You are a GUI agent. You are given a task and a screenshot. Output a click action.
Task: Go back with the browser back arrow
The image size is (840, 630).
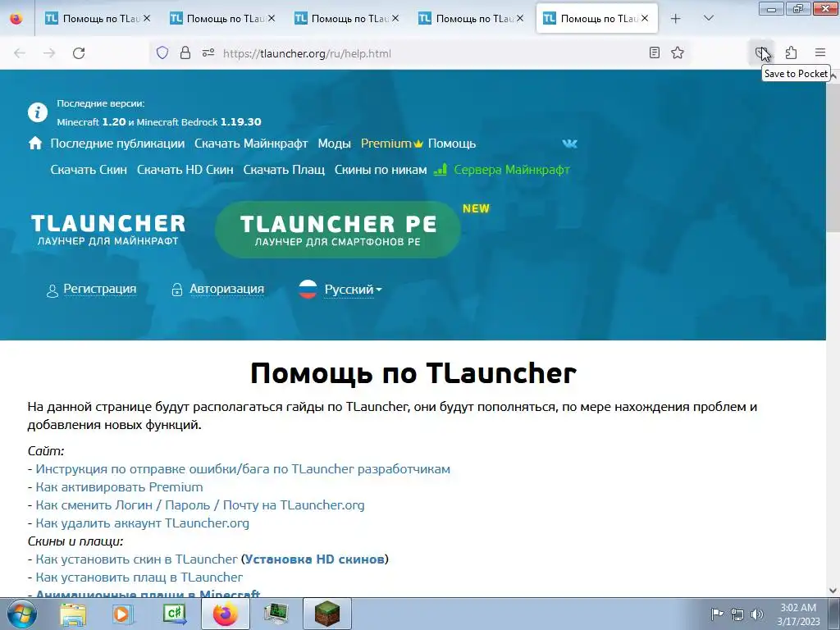pyautogui.click(x=20, y=53)
